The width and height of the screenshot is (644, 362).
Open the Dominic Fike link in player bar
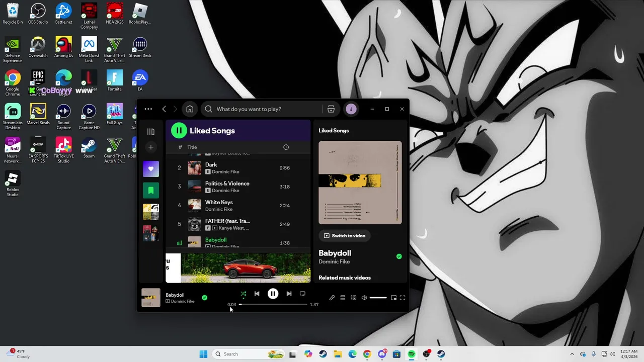[183, 301]
